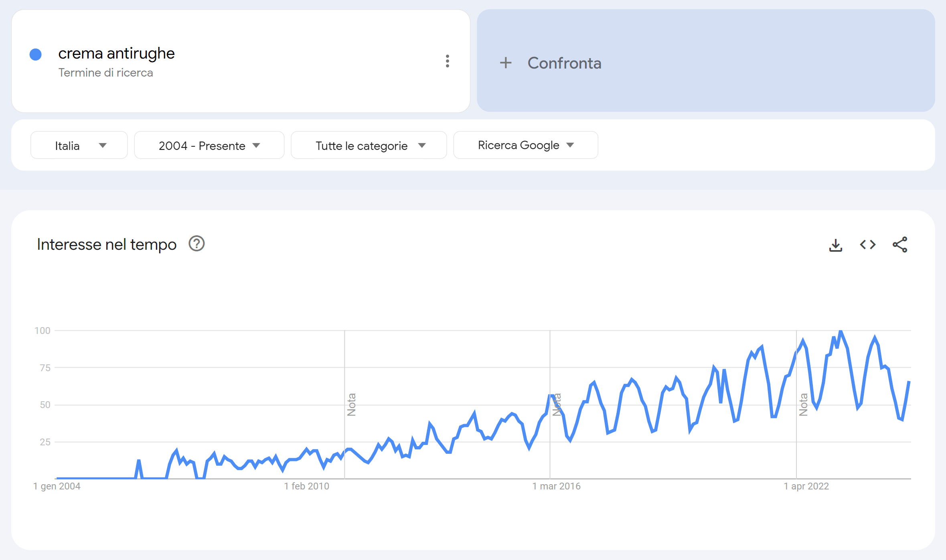Open the Italia country dropdown
Viewport: 946px width, 560px height.
click(79, 145)
